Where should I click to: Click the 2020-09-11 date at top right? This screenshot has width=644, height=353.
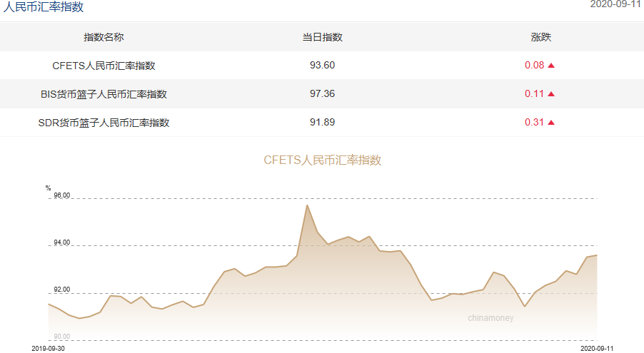click(616, 4)
